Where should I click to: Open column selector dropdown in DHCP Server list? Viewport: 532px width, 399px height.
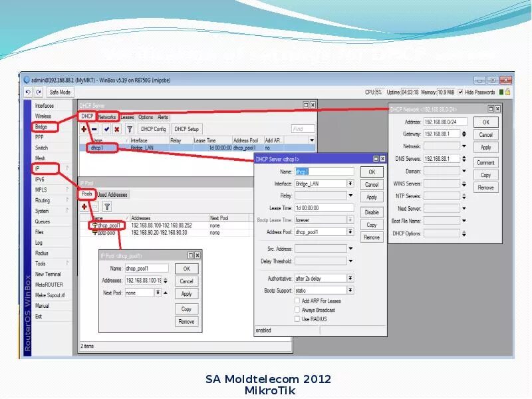point(312,140)
